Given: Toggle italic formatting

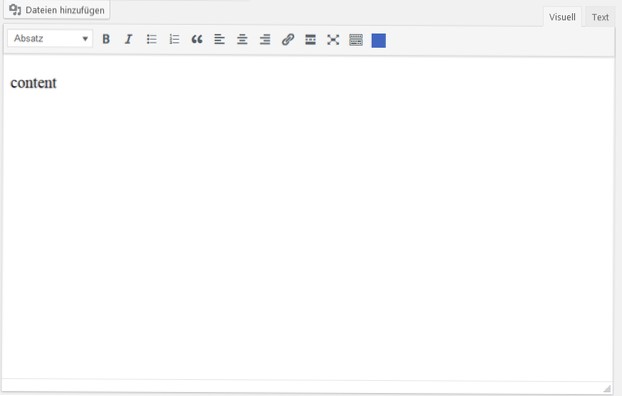Looking at the screenshot, I should (x=128, y=39).
